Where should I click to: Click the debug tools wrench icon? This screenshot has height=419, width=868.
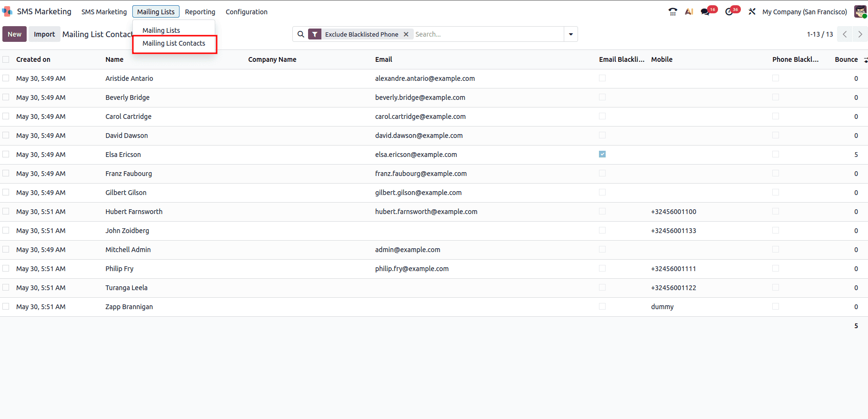click(x=752, y=12)
